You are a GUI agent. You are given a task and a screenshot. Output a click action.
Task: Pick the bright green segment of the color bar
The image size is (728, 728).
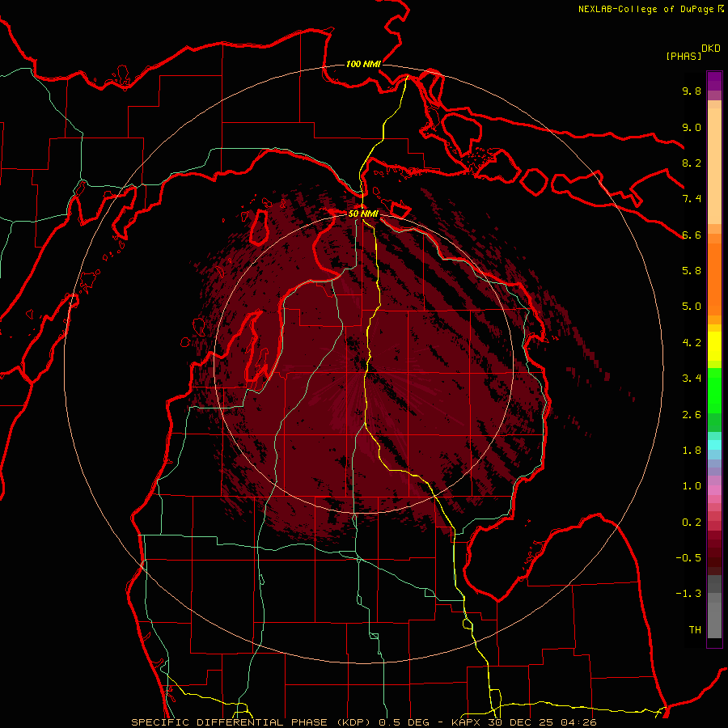click(714, 390)
